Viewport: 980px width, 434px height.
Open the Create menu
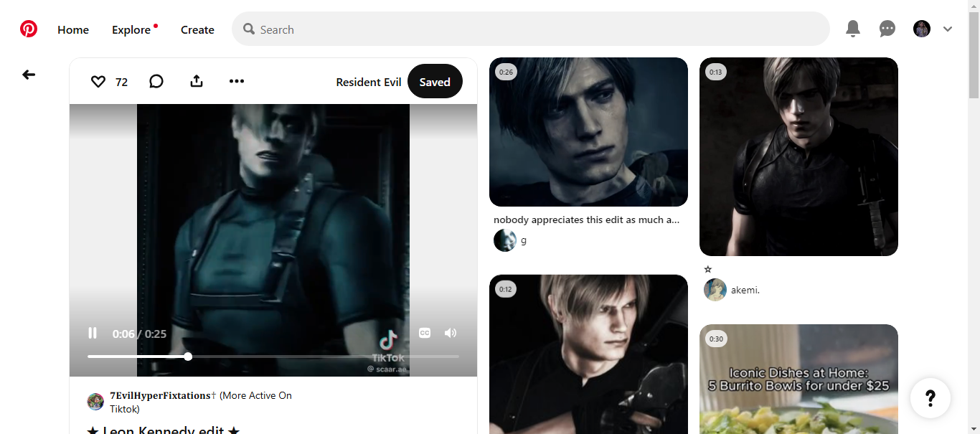tap(197, 29)
